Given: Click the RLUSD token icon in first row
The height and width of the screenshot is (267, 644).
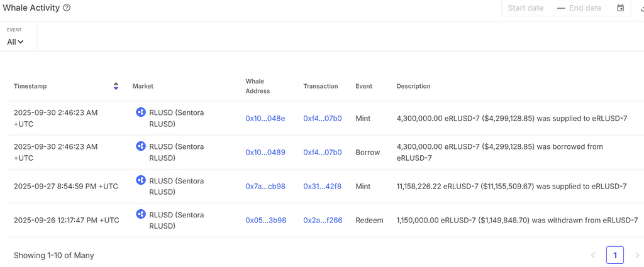Looking at the screenshot, I should coord(141,112).
